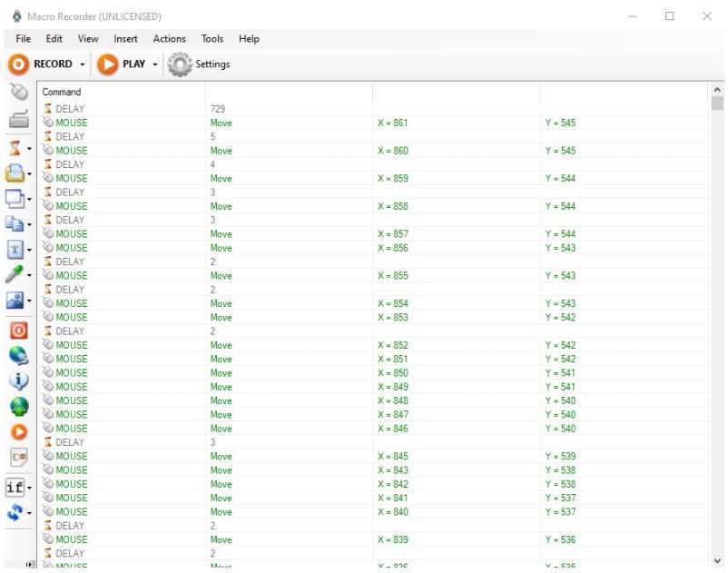Click the red power shutdown icon
This screenshot has height=573, width=728.
point(18,331)
